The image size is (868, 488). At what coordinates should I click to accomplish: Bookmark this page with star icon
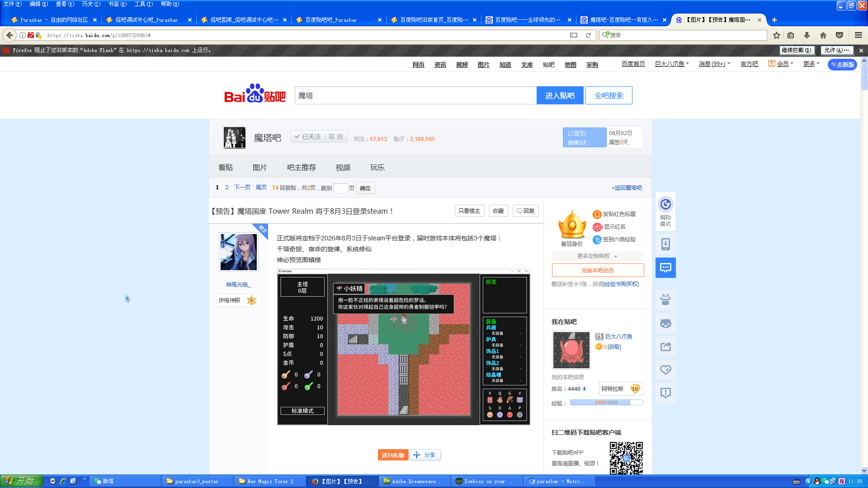(x=777, y=35)
